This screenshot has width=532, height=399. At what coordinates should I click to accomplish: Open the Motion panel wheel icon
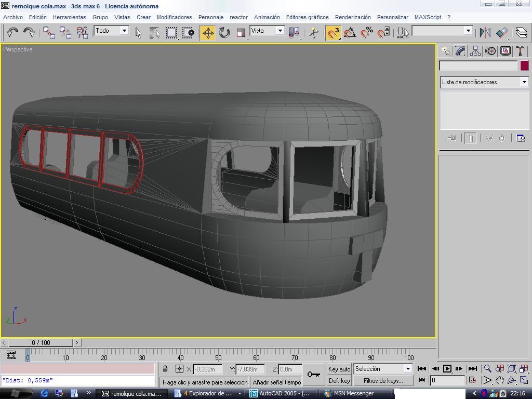coord(490,51)
